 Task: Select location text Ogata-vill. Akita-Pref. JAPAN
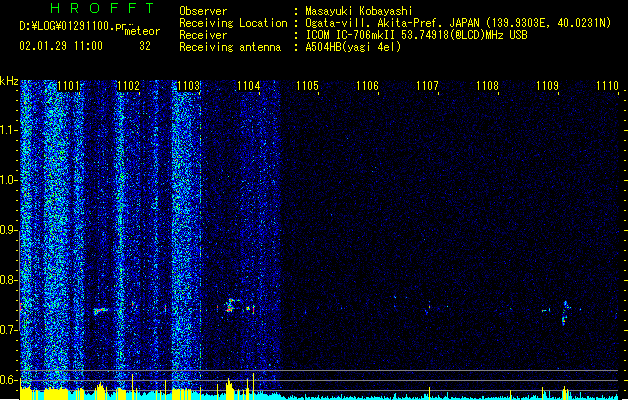pyautogui.click(x=392, y=23)
